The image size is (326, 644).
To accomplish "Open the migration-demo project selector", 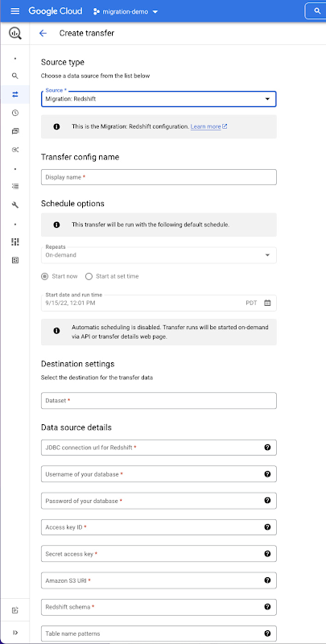I will click(x=126, y=11).
